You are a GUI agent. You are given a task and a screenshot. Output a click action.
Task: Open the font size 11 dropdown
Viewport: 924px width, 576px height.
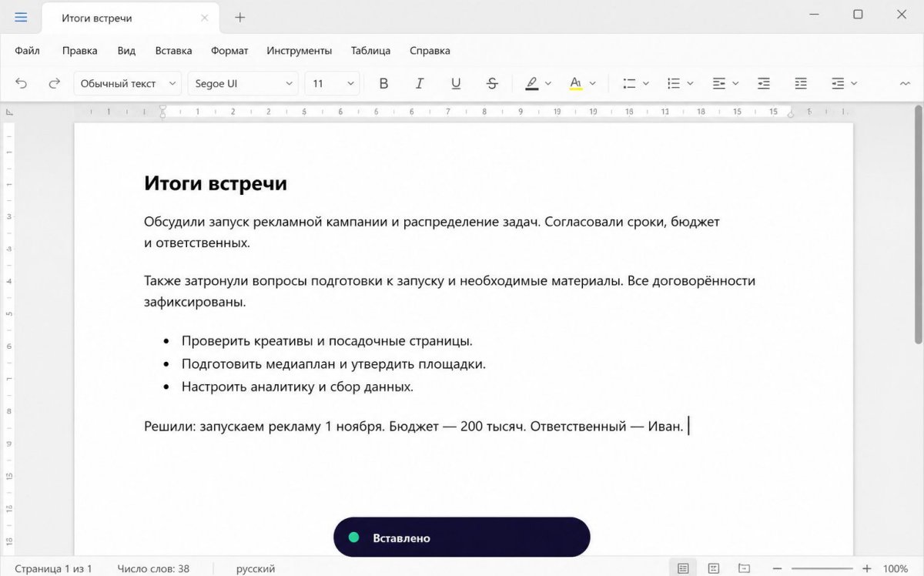[x=332, y=83]
